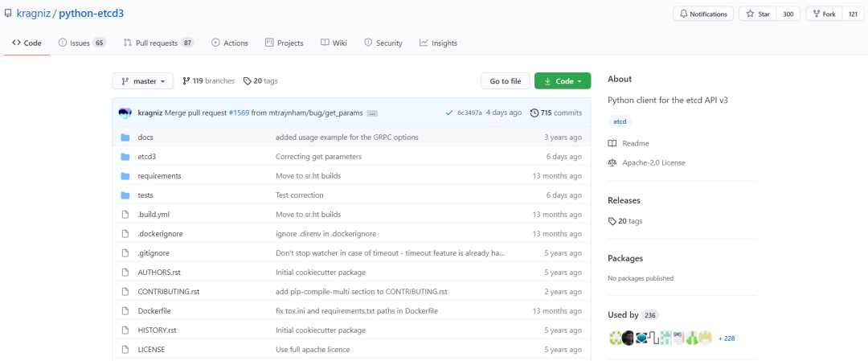Click the tests folder icon
The width and height of the screenshot is (868, 361).
click(x=125, y=195)
